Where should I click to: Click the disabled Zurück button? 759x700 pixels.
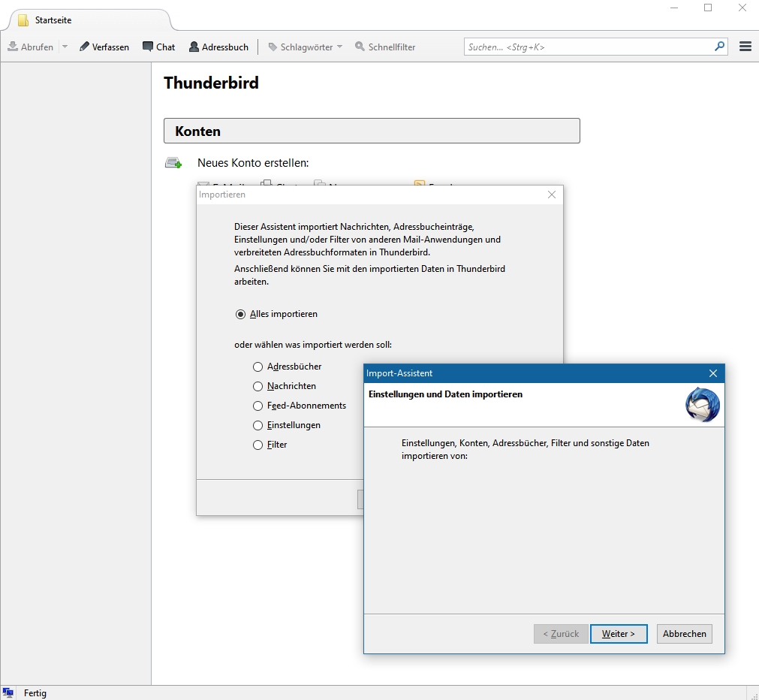click(561, 634)
